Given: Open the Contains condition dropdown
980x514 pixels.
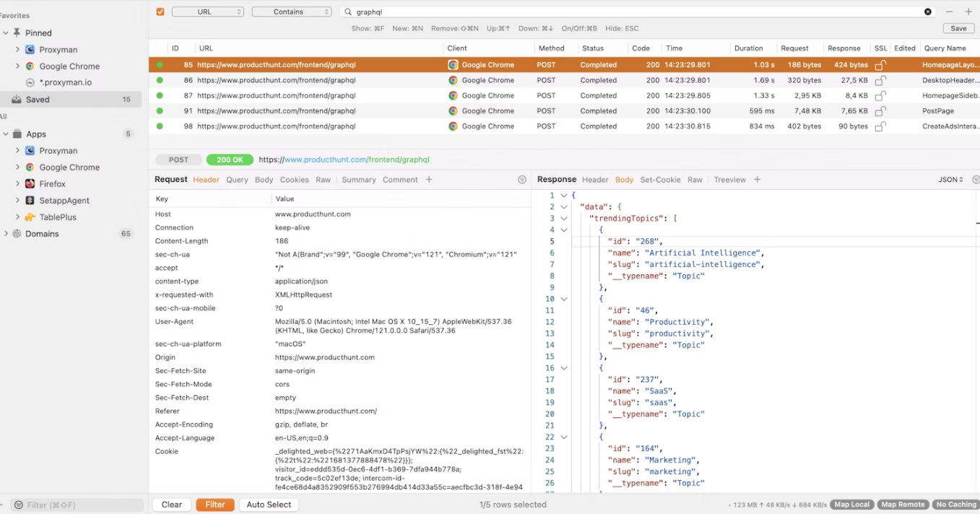Looking at the screenshot, I should [x=292, y=12].
